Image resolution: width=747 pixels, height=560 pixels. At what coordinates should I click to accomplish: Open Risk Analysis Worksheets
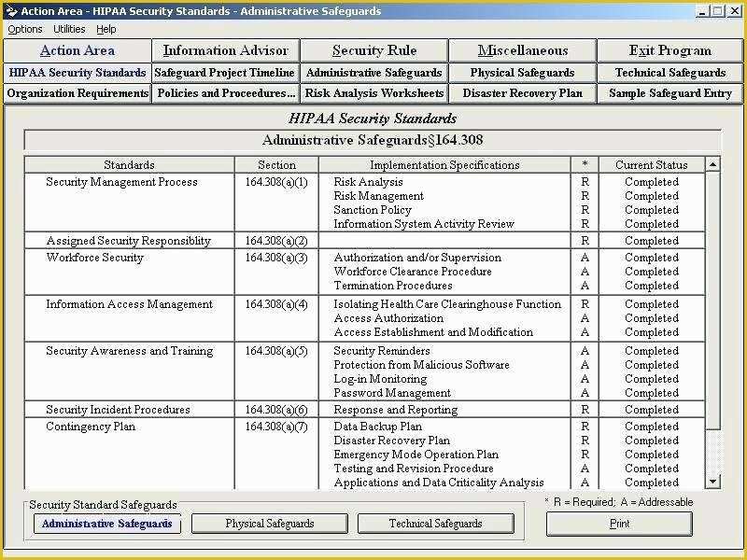click(x=374, y=93)
